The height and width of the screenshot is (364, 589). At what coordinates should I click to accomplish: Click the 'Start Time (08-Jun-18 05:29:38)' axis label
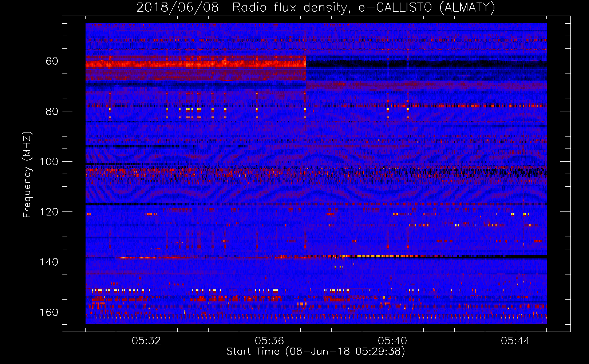pyautogui.click(x=316, y=352)
